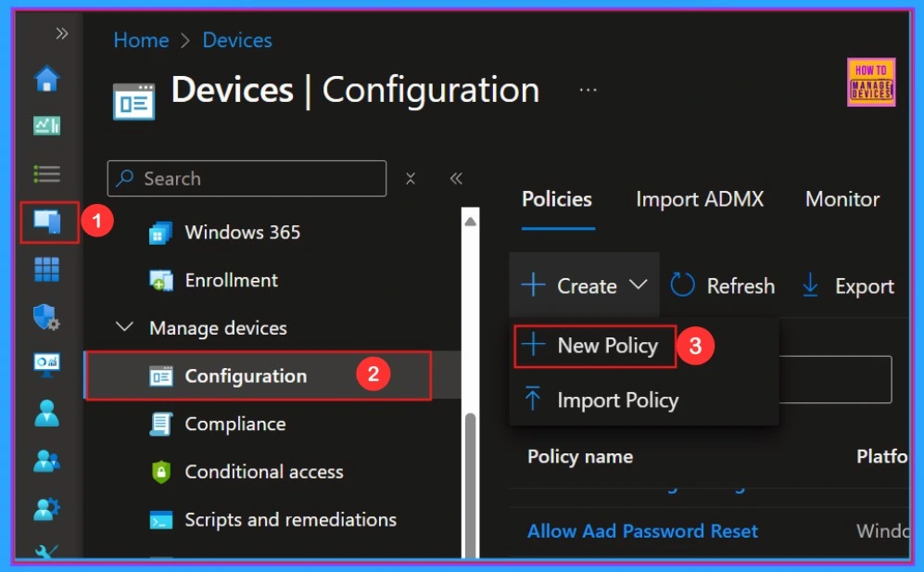Open Endpoint security shield icon in sidebar

46,317
